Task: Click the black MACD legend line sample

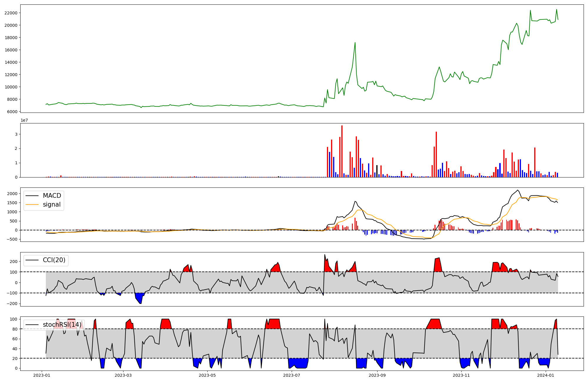Action: click(32, 196)
